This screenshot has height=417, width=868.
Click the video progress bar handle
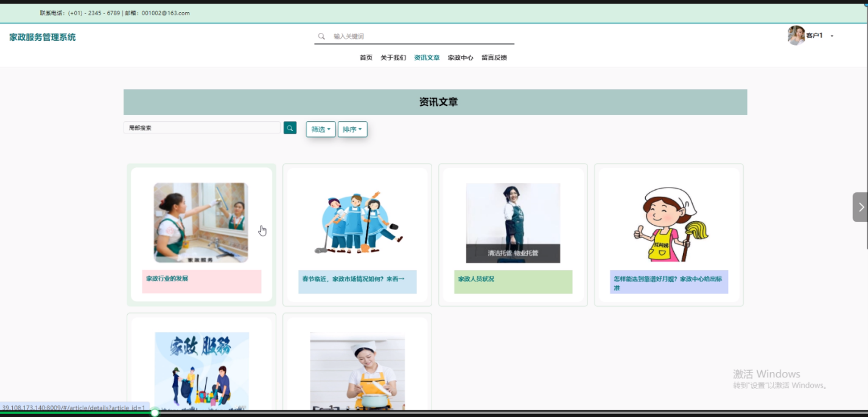tap(155, 413)
